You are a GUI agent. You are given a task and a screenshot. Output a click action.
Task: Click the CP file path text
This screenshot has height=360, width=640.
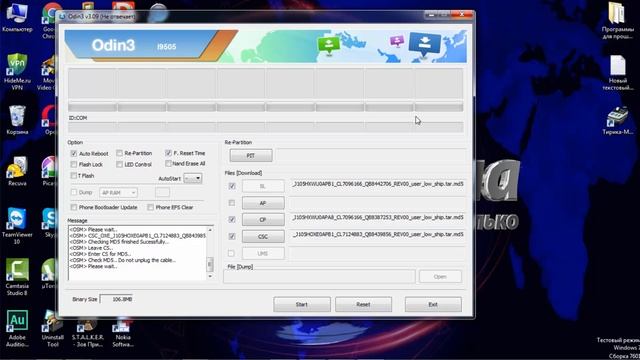(378, 218)
